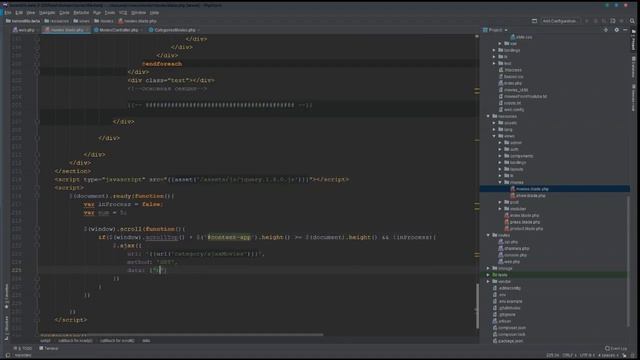Click the editor horizontal scrollbar
Image resolution: width=640 pixels, height=360 pixels.
pos(182,335)
